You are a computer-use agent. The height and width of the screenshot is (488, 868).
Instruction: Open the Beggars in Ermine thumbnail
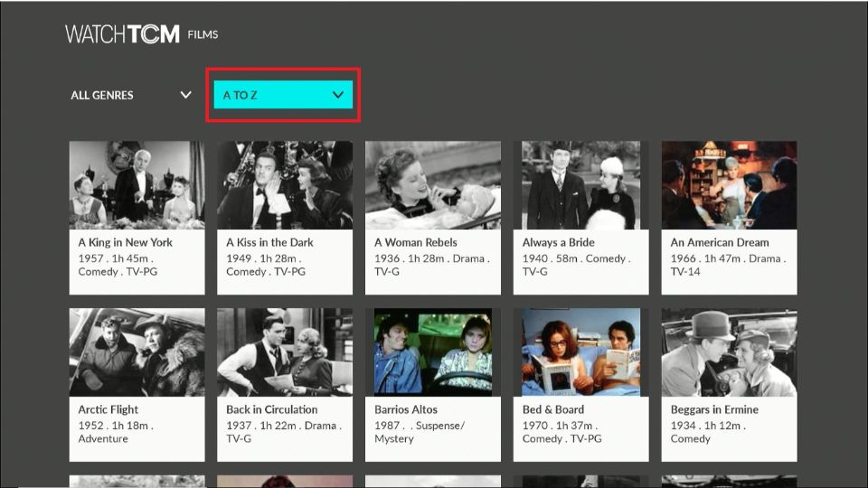pos(729,352)
